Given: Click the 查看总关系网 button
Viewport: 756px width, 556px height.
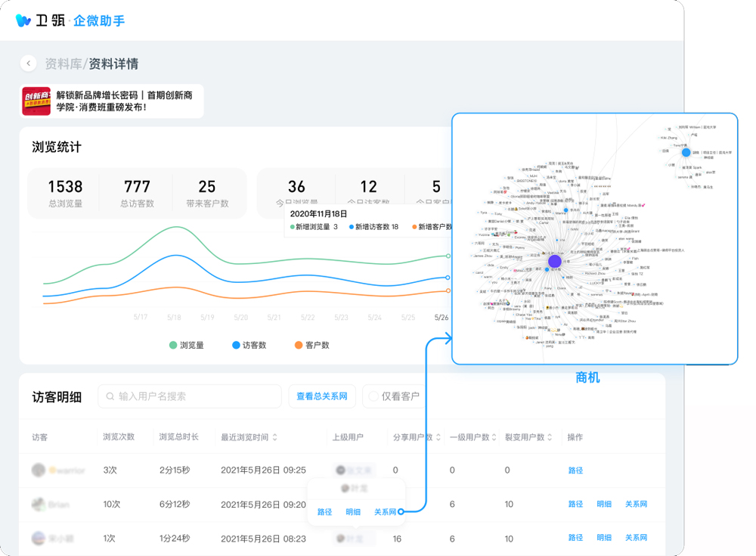Looking at the screenshot, I should tap(322, 396).
